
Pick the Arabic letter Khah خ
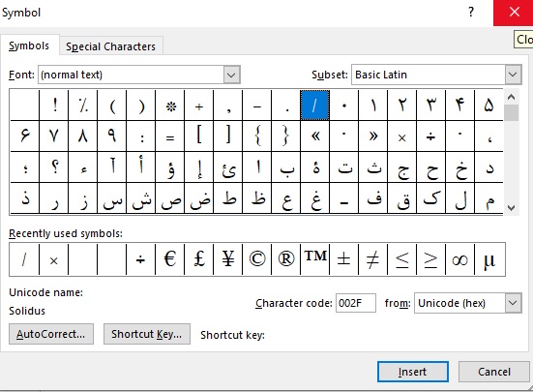tap(459, 166)
